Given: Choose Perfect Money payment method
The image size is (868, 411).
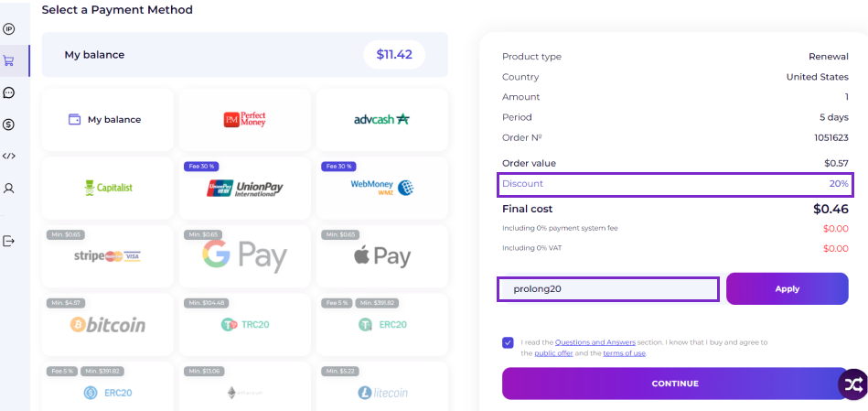Looking at the screenshot, I should point(245,120).
